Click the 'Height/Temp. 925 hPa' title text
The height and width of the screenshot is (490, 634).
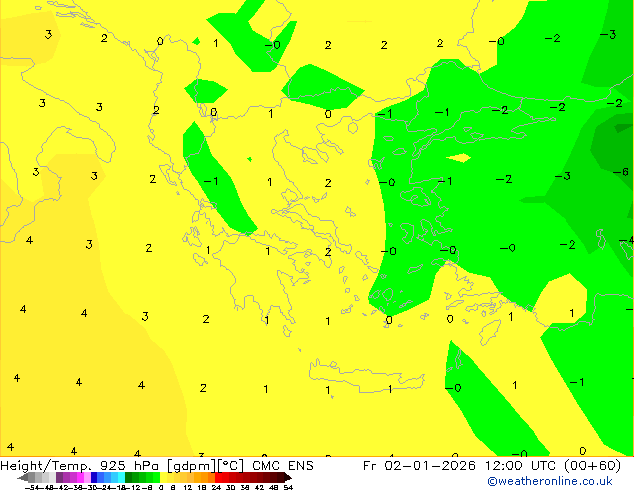(79, 466)
